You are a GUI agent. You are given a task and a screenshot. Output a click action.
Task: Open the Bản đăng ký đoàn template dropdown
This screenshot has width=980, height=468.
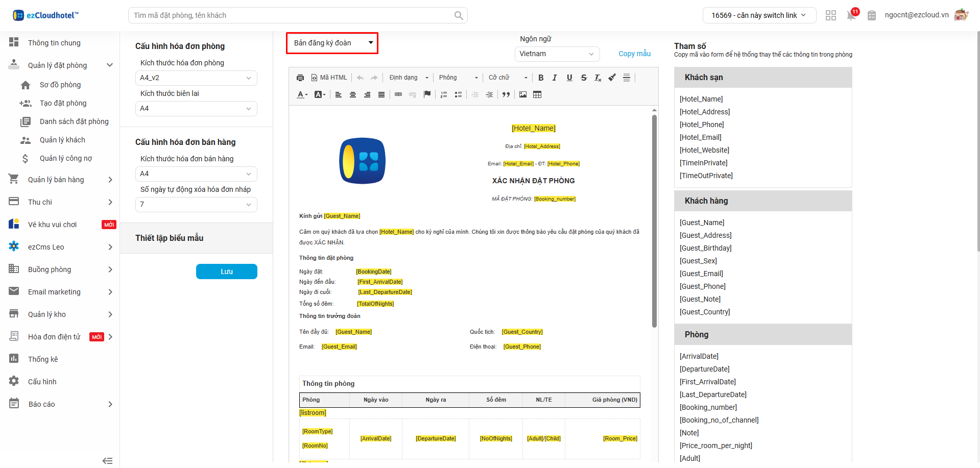point(332,43)
